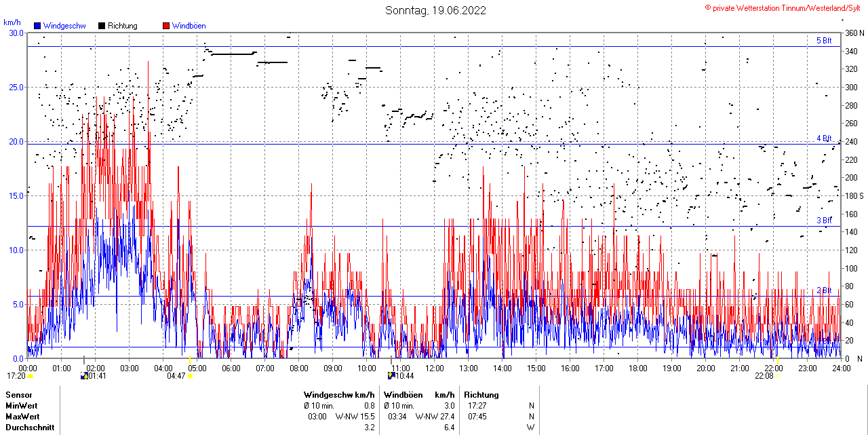Click the 300 direction axis label
The height and width of the screenshot is (435, 868).
tap(851, 87)
